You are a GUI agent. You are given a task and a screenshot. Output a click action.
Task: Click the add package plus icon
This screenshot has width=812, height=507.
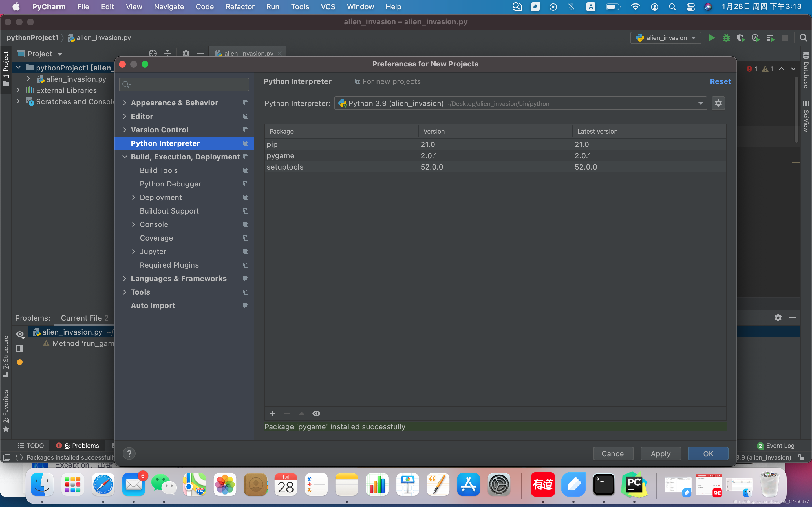[x=272, y=413]
